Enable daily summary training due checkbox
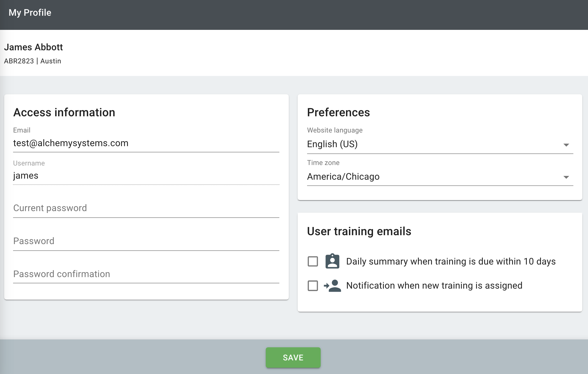This screenshot has height=374, width=588. (313, 261)
